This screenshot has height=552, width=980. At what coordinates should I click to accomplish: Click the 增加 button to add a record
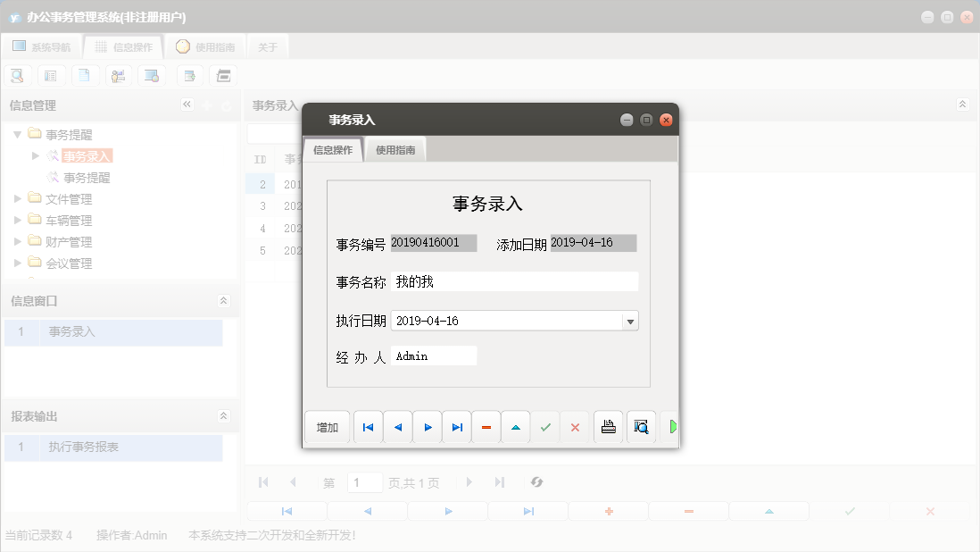(x=327, y=427)
